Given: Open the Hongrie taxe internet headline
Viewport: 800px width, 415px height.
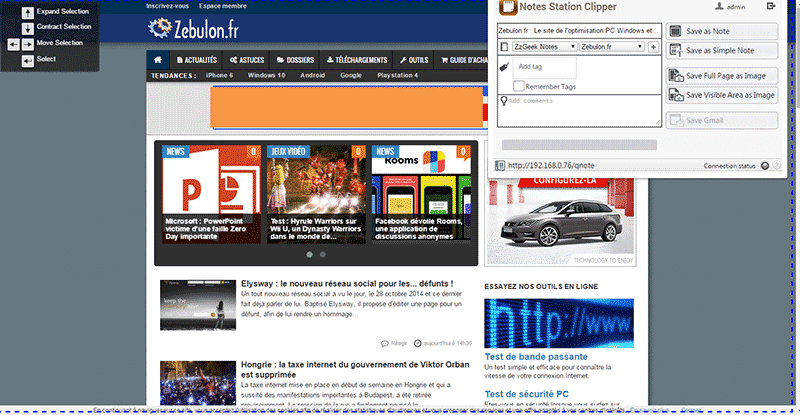Looking at the screenshot, I should (355, 370).
